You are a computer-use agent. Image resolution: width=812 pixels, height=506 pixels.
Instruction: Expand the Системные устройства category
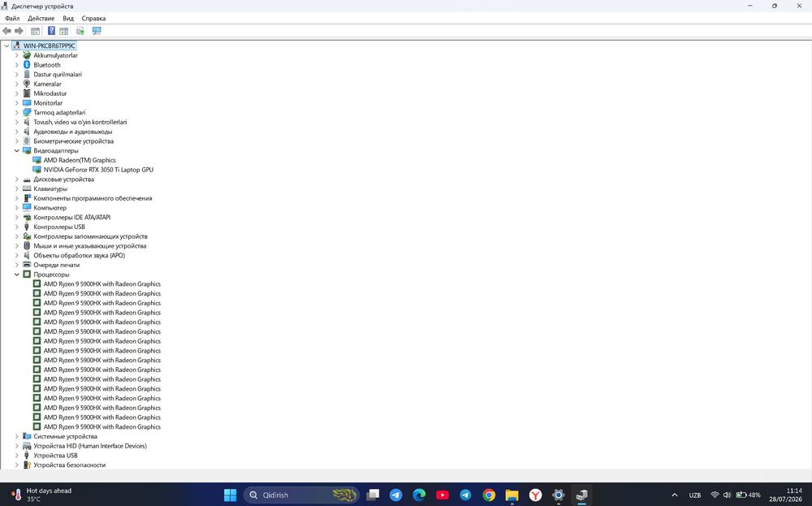(16, 437)
